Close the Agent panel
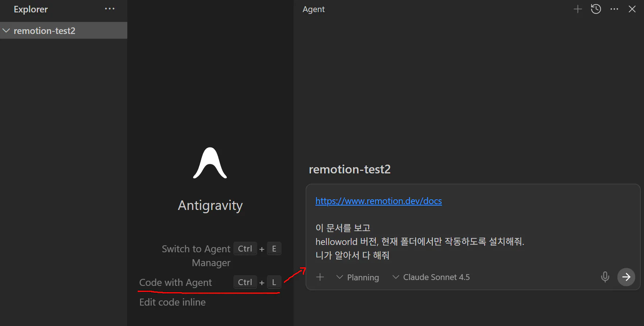644x326 pixels. pos(632,9)
